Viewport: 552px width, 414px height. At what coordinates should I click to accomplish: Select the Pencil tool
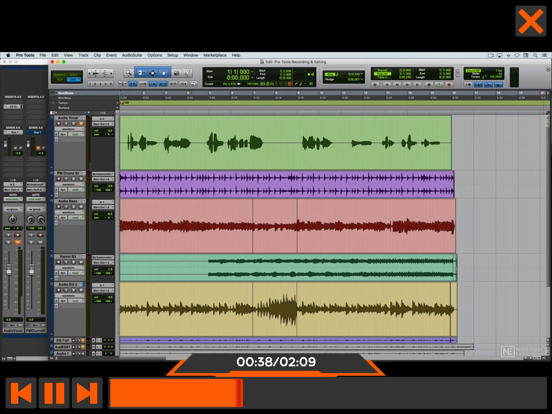(x=188, y=73)
